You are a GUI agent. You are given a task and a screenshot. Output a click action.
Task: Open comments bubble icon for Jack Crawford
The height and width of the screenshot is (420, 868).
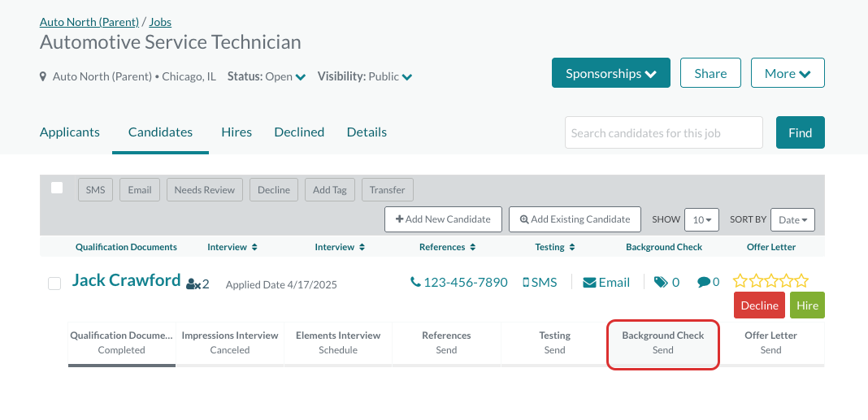coord(704,282)
